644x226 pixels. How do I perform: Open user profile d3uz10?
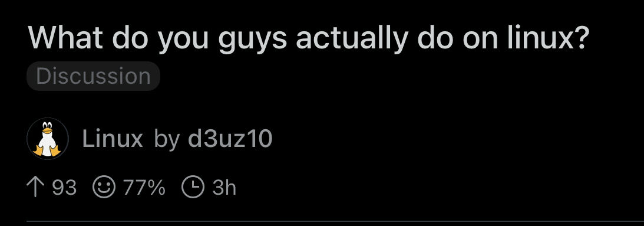coord(230,139)
